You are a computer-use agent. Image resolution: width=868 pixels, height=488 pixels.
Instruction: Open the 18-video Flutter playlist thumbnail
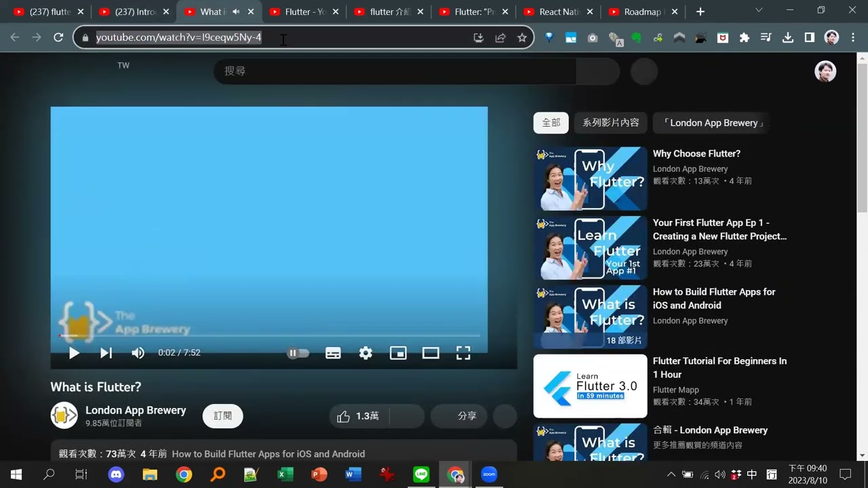coord(590,317)
